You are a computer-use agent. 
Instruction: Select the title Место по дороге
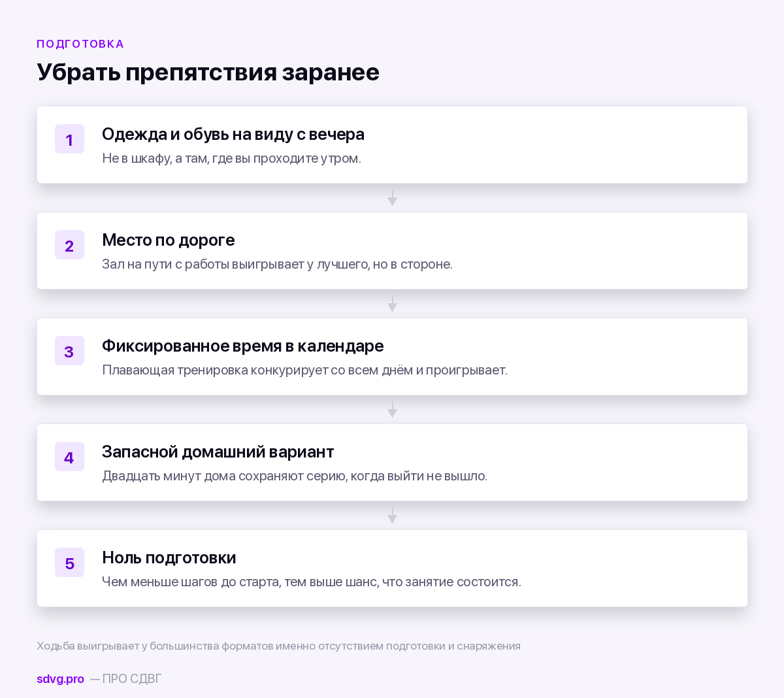(x=169, y=240)
